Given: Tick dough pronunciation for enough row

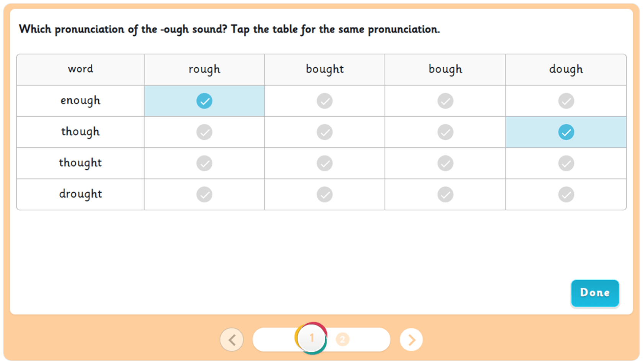Looking at the screenshot, I should [x=566, y=101].
